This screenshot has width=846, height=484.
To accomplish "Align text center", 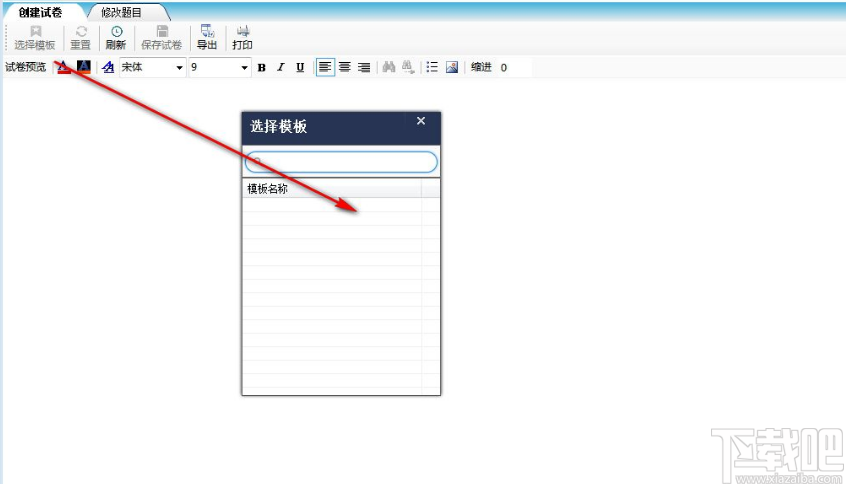I will [x=345, y=67].
